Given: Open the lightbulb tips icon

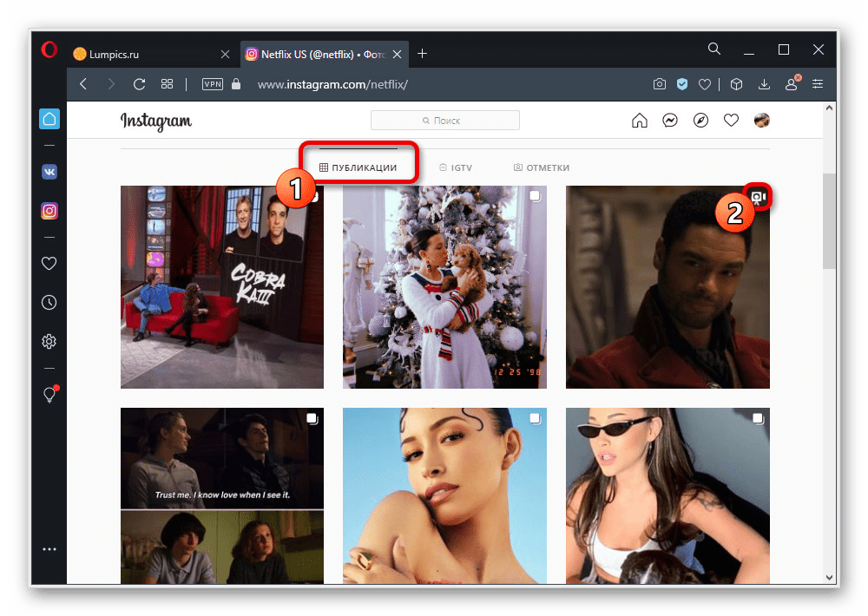Looking at the screenshot, I should click(50, 394).
